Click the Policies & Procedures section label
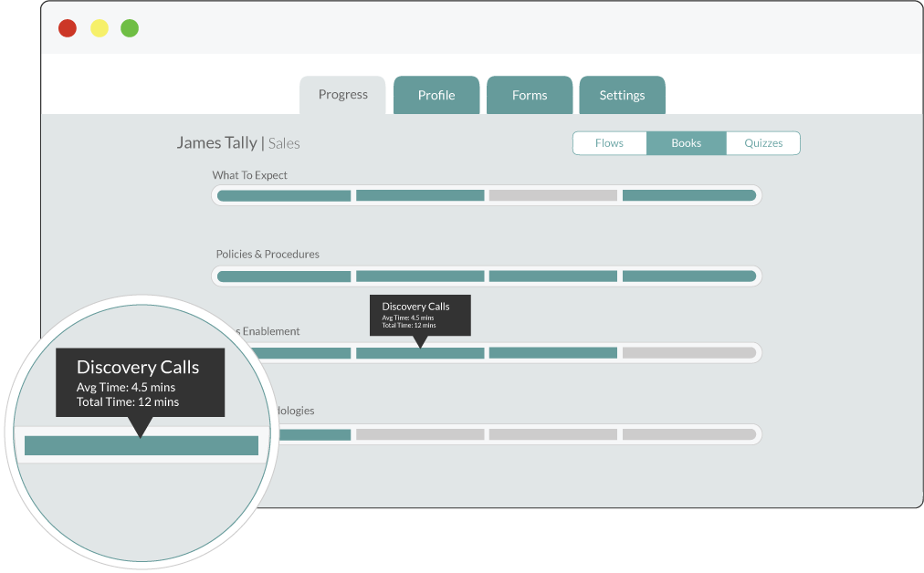The image size is (924, 573). tap(268, 255)
